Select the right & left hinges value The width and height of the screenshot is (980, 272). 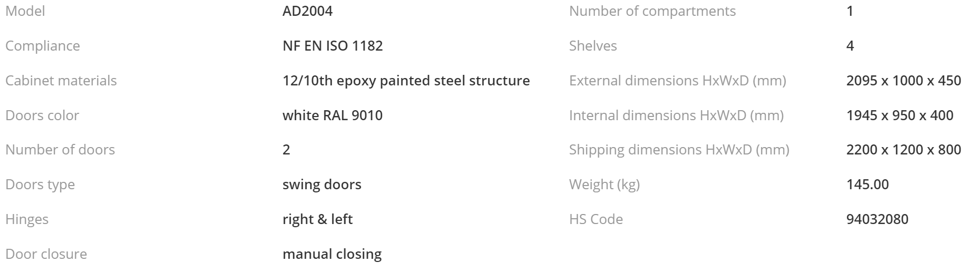pyautogui.click(x=318, y=219)
